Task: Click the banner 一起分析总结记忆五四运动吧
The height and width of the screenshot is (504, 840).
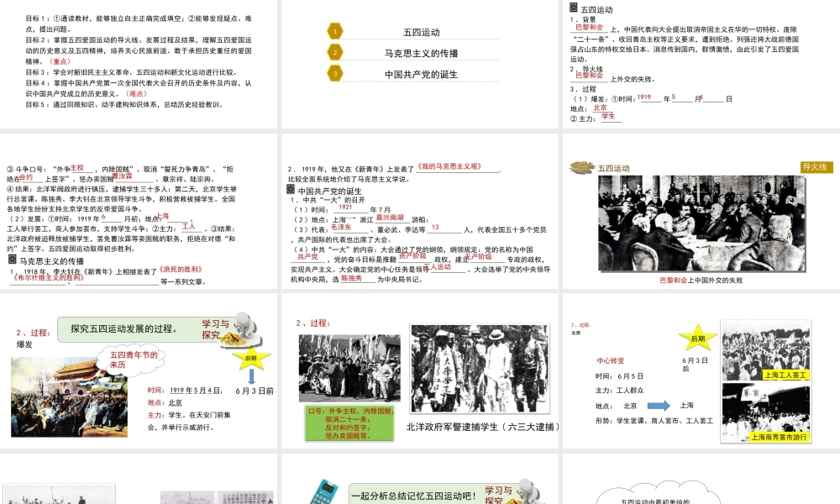Action: click(x=413, y=496)
